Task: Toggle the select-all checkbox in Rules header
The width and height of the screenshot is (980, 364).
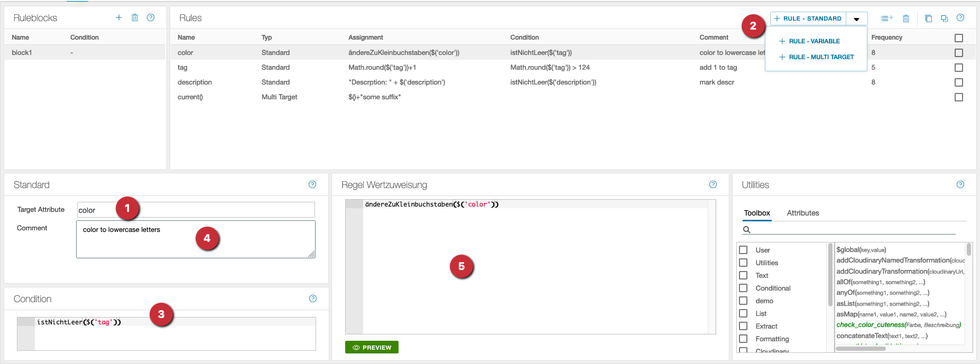Action: pos(959,38)
